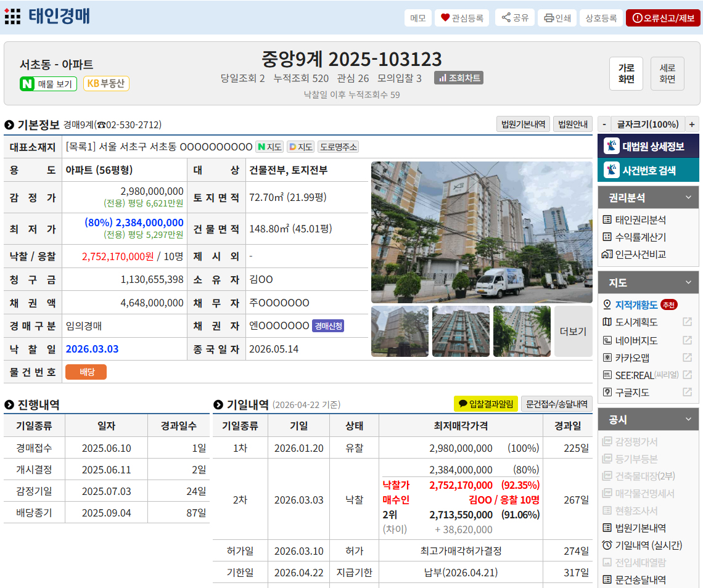Decrease font size with minus button

pos(604,124)
